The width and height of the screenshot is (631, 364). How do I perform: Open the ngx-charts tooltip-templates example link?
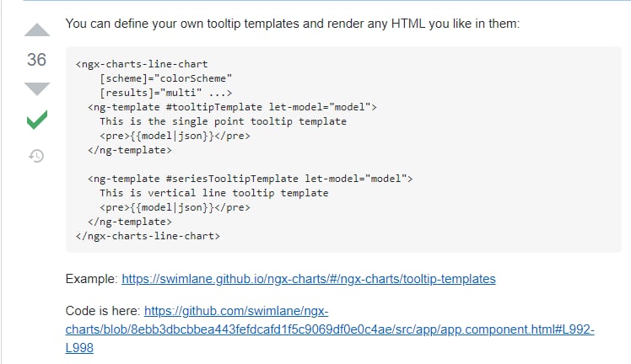click(308, 278)
